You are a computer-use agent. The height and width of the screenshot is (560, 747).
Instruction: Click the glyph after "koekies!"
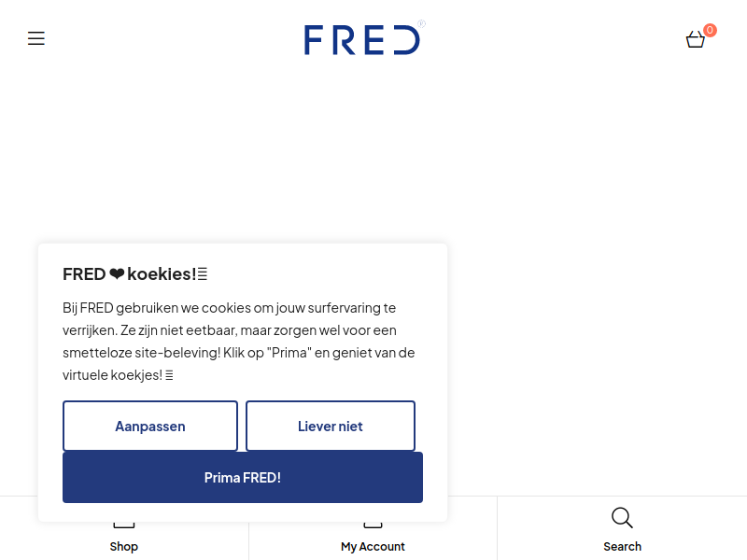click(203, 274)
